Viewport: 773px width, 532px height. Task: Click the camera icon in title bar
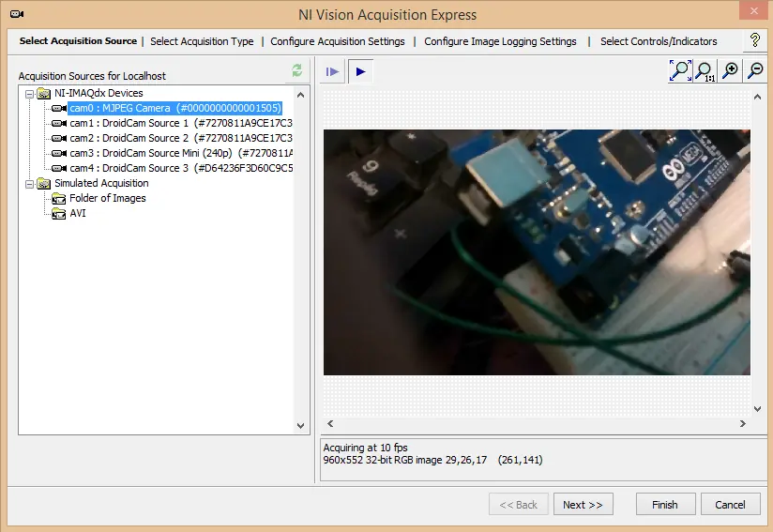pos(17,14)
